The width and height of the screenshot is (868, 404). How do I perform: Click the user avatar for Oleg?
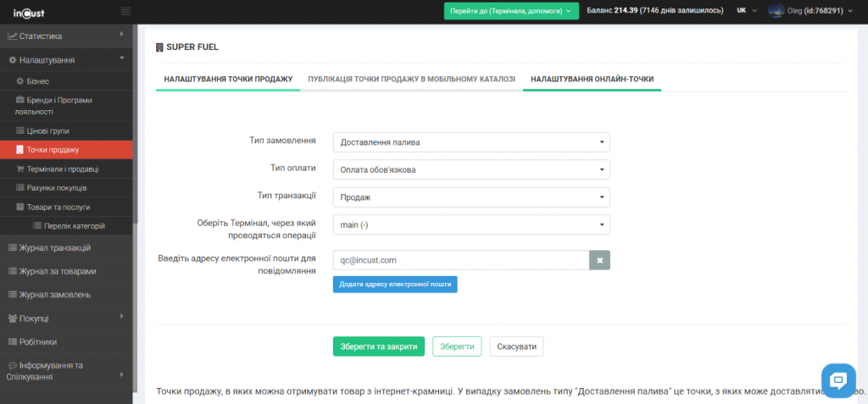[x=776, y=11]
